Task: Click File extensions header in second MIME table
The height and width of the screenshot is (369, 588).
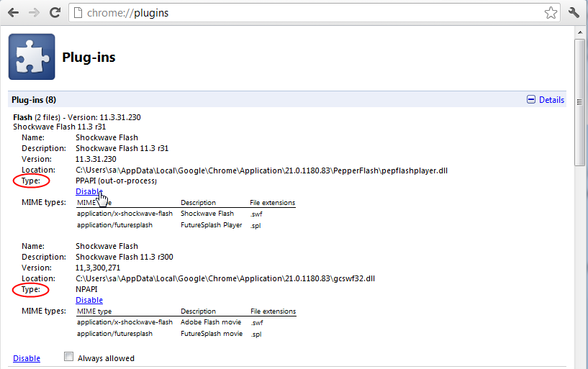Action: pyautogui.click(x=273, y=311)
